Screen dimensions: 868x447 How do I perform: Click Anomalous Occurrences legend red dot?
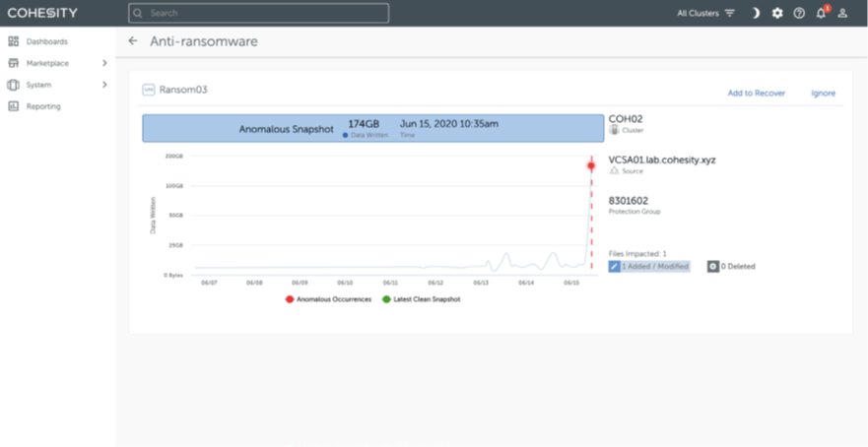tap(290, 299)
